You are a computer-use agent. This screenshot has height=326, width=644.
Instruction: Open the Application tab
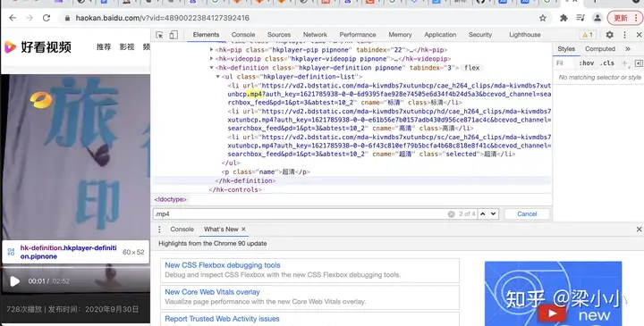click(440, 35)
